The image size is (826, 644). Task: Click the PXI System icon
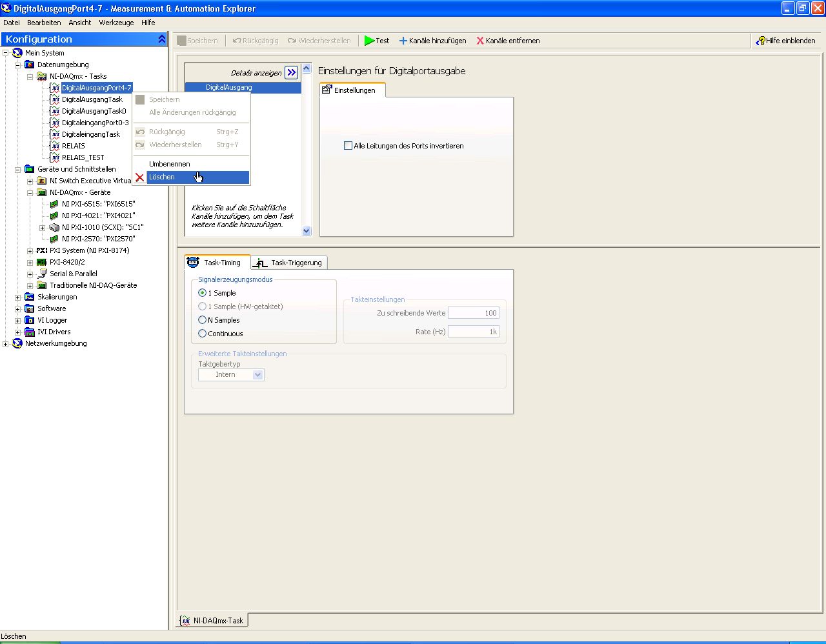[42, 250]
